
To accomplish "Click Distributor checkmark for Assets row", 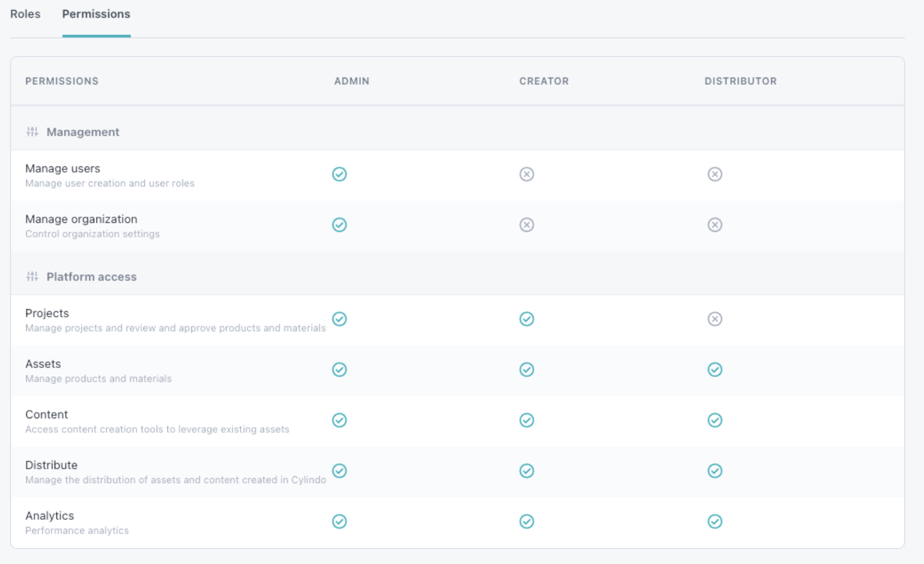I will pyautogui.click(x=715, y=370).
